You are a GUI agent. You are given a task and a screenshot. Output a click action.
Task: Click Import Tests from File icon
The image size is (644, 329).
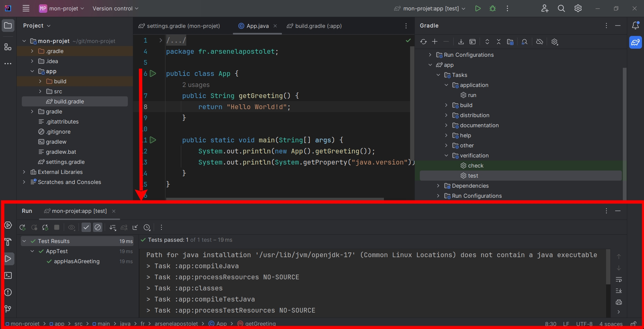tap(135, 227)
